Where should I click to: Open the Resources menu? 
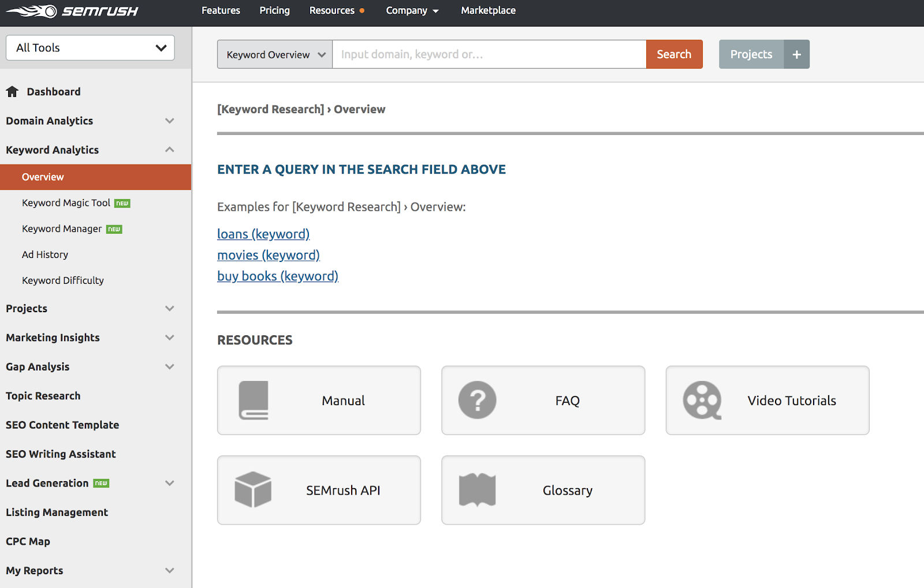332,10
